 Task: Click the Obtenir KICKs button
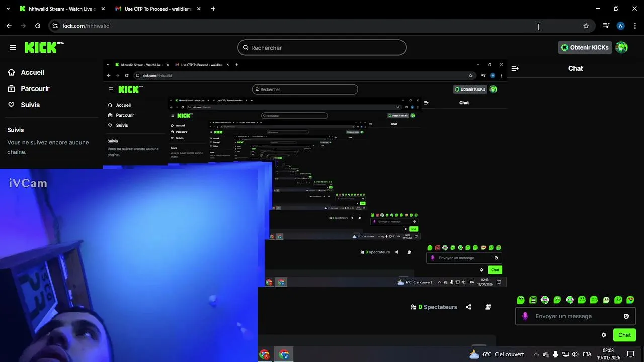pos(585,47)
